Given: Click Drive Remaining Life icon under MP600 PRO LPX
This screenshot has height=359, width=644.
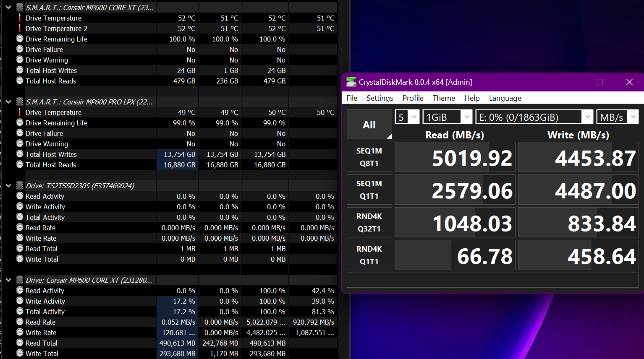Looking at the screenshot, I should (20, 122).
